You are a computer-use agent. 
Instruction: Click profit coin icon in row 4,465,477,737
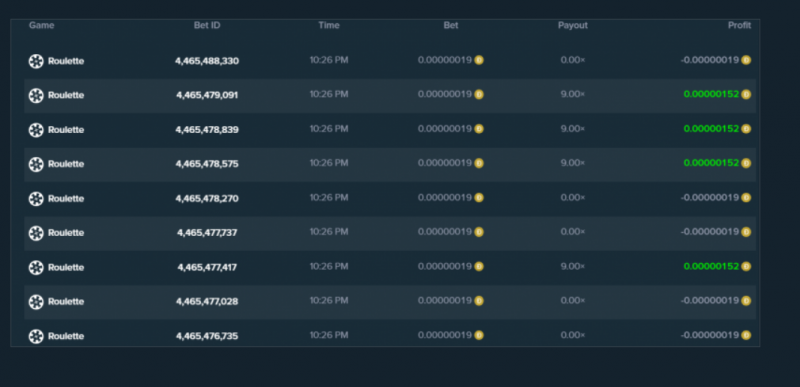click(x=746, y=232)
